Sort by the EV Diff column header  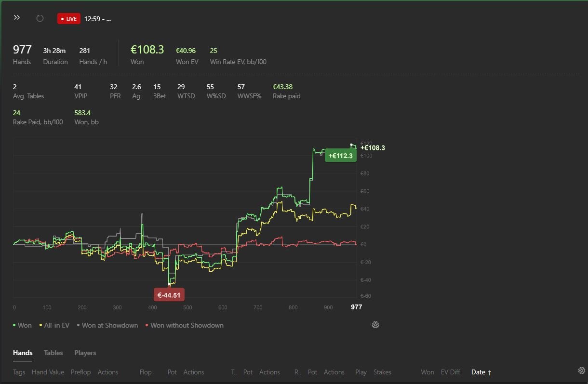coord(450,372)
